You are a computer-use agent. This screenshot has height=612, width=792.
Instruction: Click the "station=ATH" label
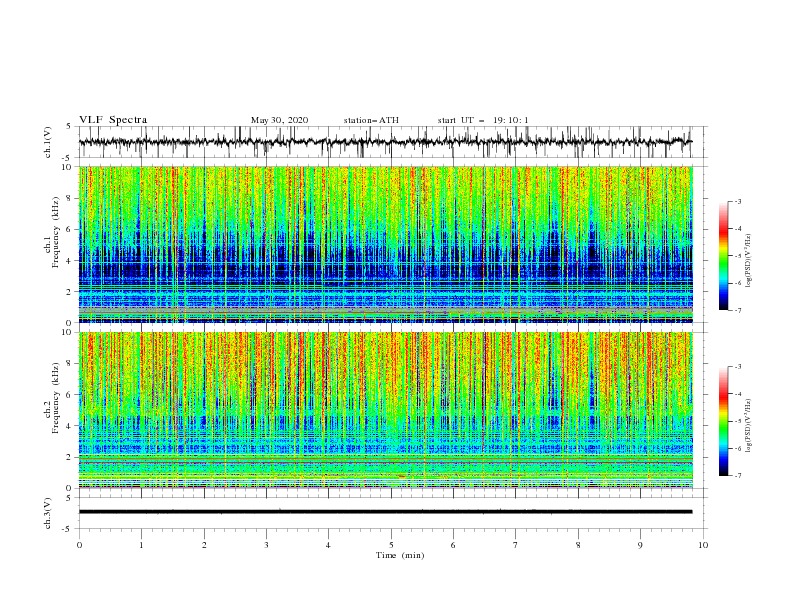[x=371, y=120]
